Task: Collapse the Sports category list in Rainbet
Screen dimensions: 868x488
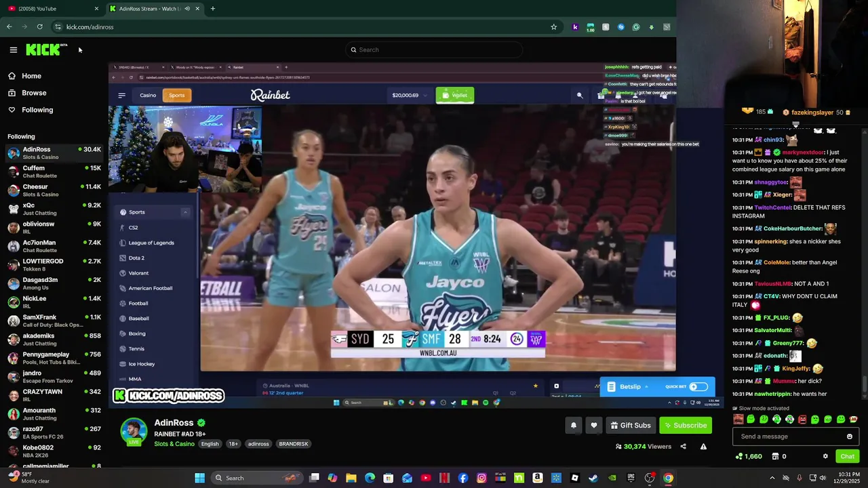Action: [x=185, y=212]
